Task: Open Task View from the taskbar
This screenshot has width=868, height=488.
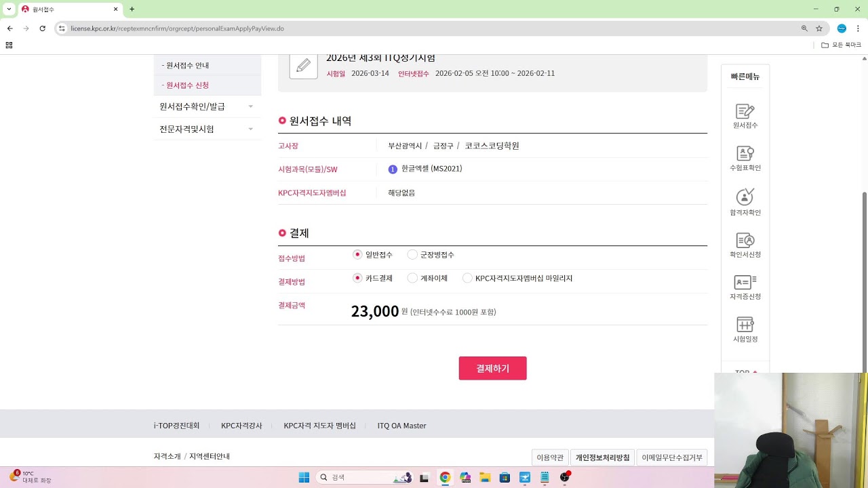Action: [425, 477]
